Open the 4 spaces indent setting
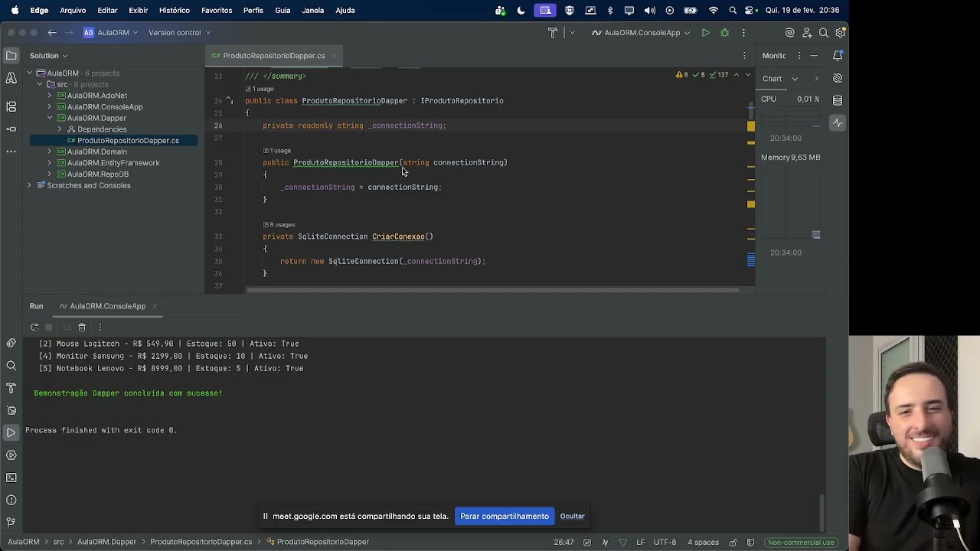 point(703,542)
